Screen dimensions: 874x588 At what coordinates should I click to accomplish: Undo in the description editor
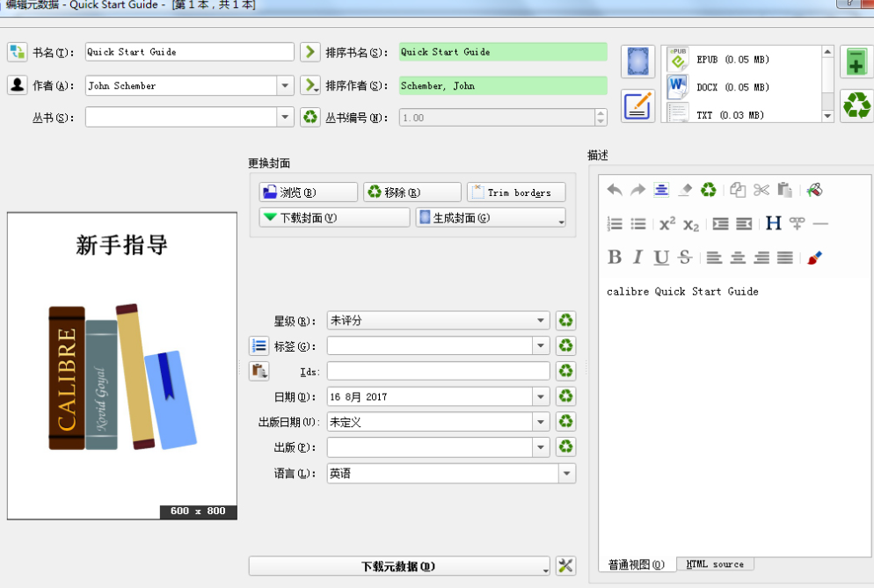615,190
